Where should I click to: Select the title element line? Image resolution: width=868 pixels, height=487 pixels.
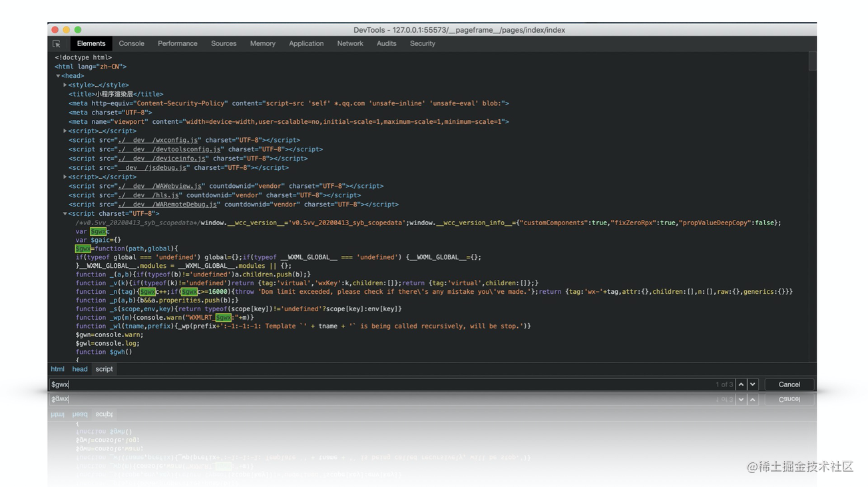[x=116, y=95]
